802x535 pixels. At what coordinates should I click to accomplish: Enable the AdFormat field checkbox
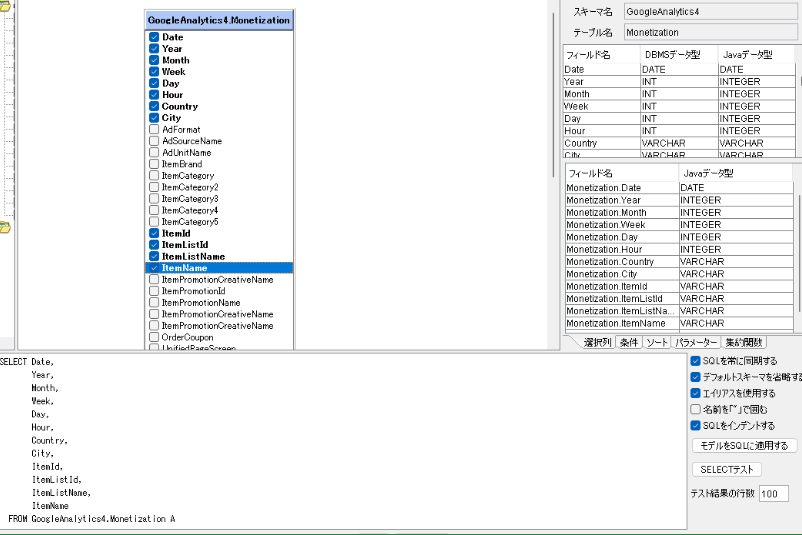154,129
